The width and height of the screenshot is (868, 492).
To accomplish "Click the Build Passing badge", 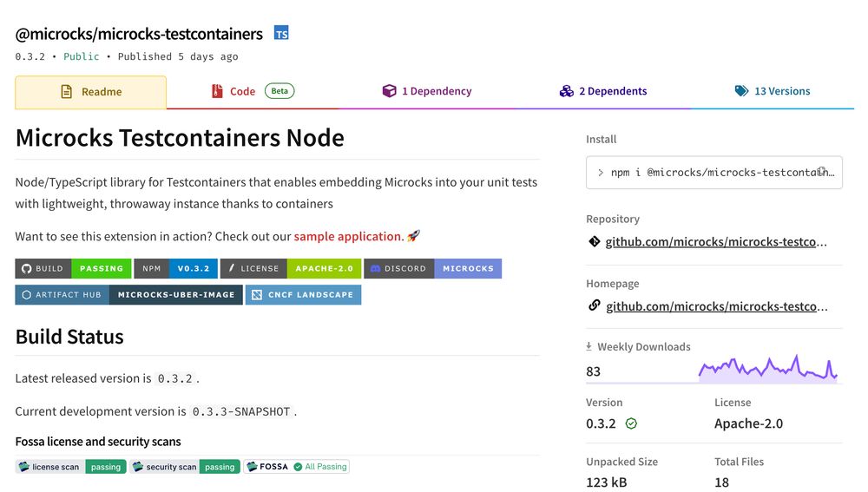I will (x=73, y=268).
